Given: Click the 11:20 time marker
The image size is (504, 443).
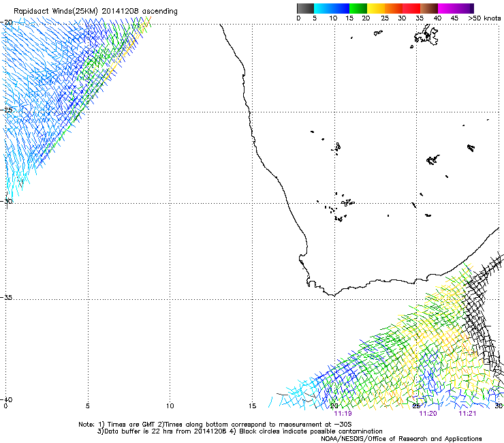Looking at the screenshot, I should [428, 414].
